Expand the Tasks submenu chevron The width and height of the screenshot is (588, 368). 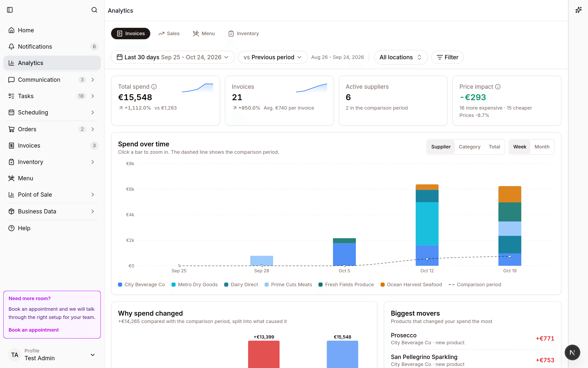coord(92,96)
